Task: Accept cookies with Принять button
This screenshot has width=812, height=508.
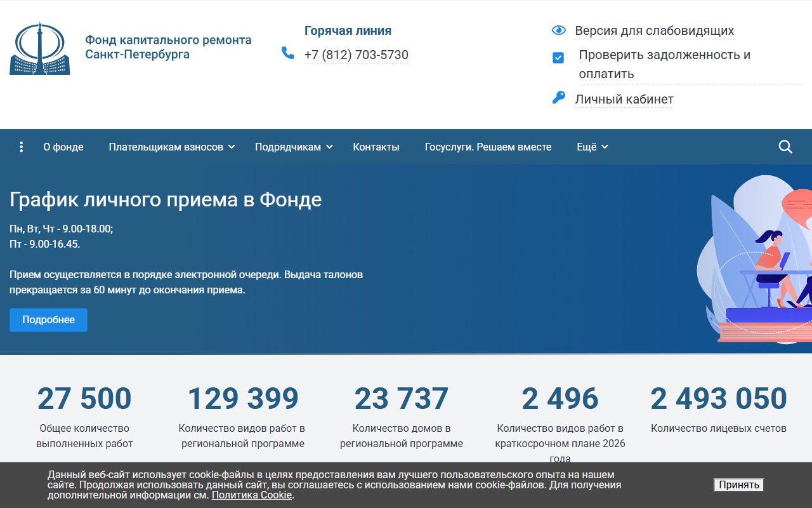Action: click(738, 485)
